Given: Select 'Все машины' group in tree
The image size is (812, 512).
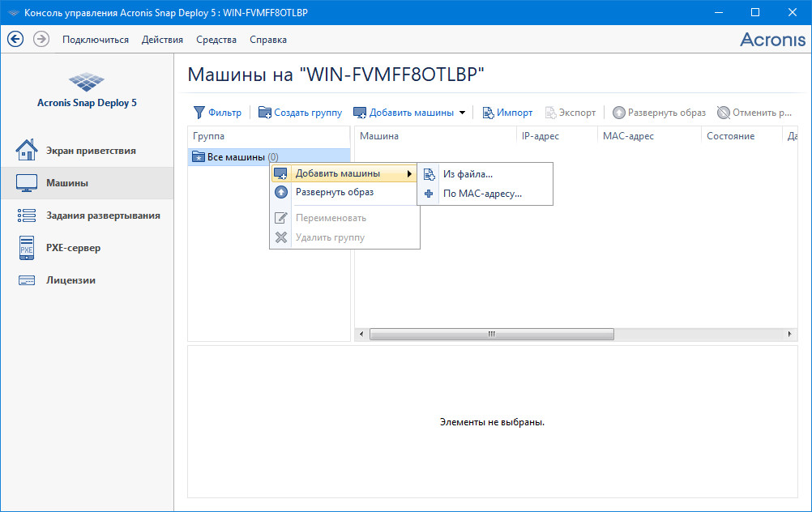Looking at the screenshot, I should (236, 157).
